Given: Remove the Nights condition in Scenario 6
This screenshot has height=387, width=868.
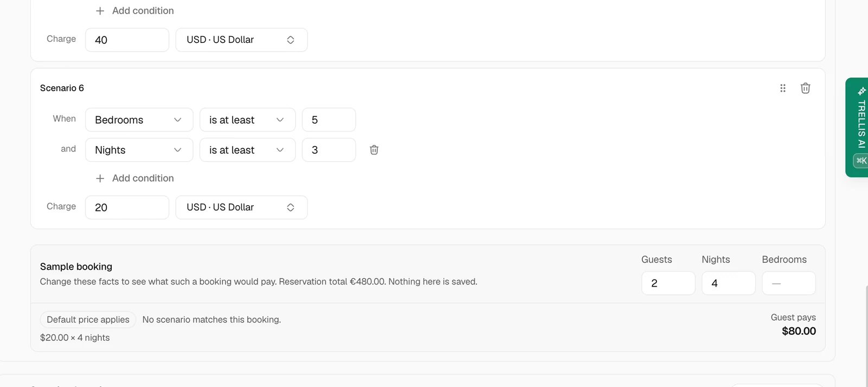Looking at the screenshot, I should tap(374, 150).
